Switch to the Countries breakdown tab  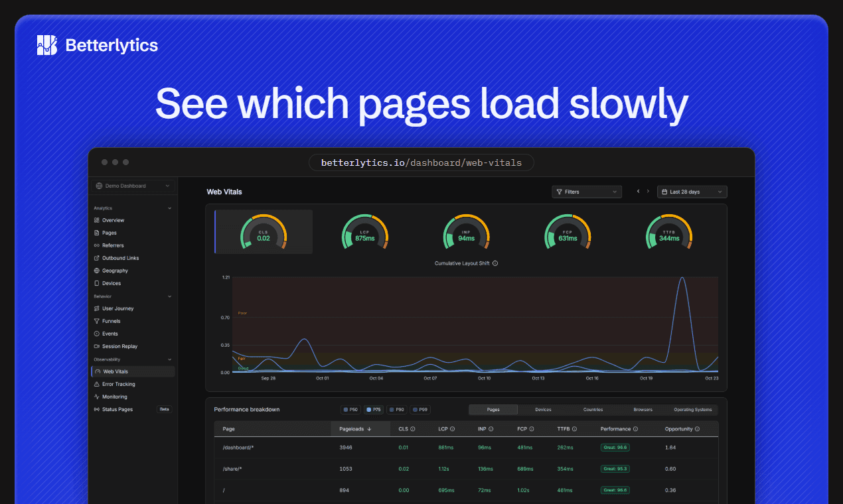click(593, 410)
